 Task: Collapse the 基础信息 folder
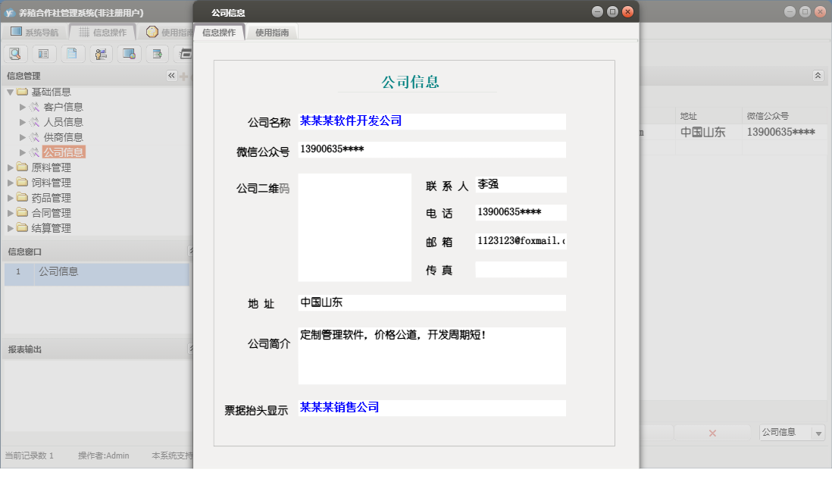click(x=11, y=91)
